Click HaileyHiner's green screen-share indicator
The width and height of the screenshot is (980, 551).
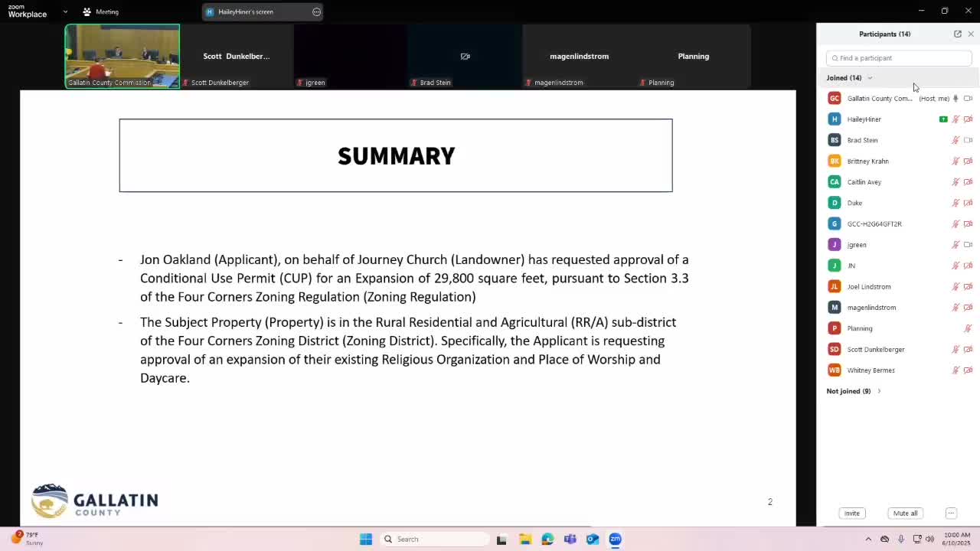pyautogui.click(x=943, y=119)
